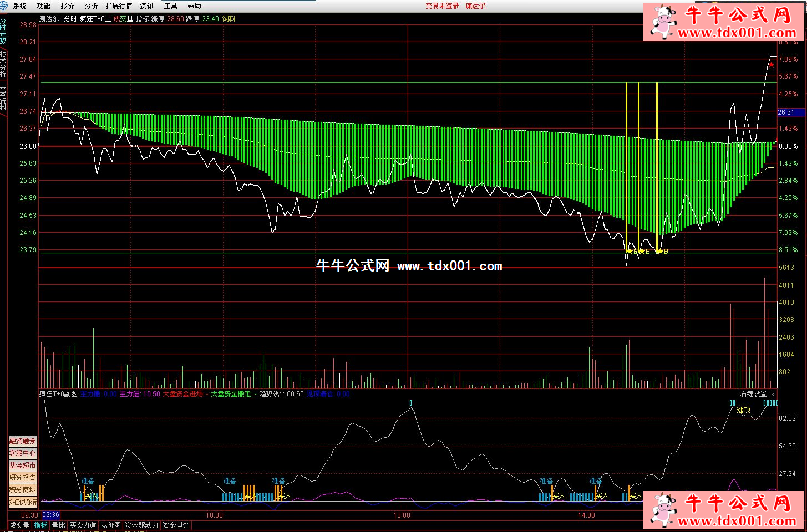The width and height of the screenshot is (807, 532).
Task: Open the 融资融券 sidebar button
Action: coord(22,441)
